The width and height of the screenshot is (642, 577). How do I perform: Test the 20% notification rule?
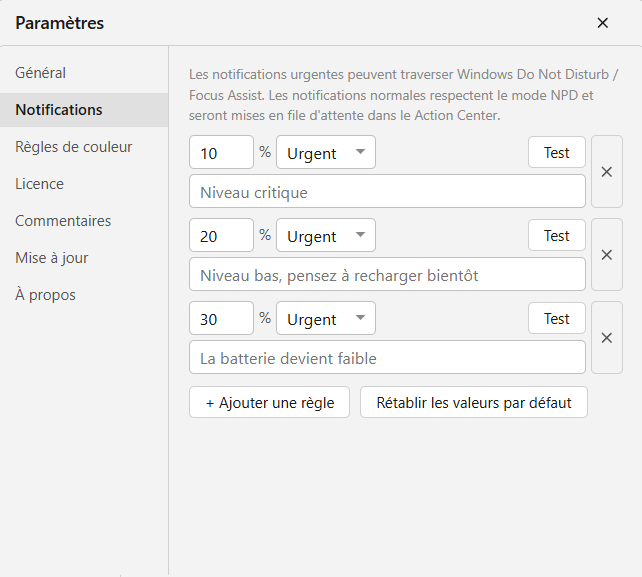coord(557,235)
